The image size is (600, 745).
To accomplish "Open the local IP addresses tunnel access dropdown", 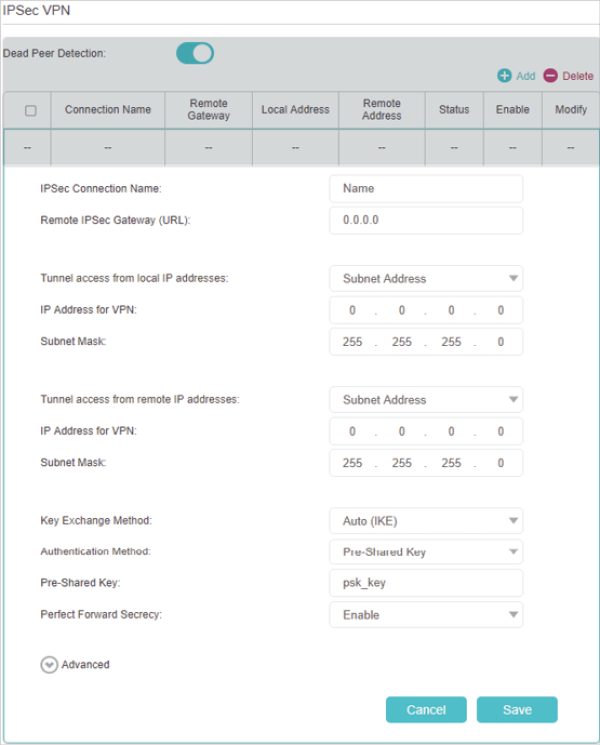I will [426, 279].
